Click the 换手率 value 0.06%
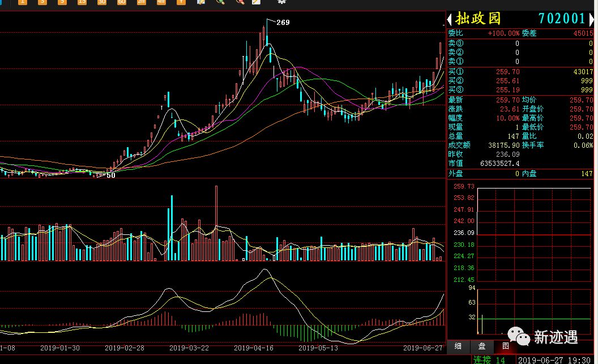The width and height of the screenshot is (598, 364). 583,145
